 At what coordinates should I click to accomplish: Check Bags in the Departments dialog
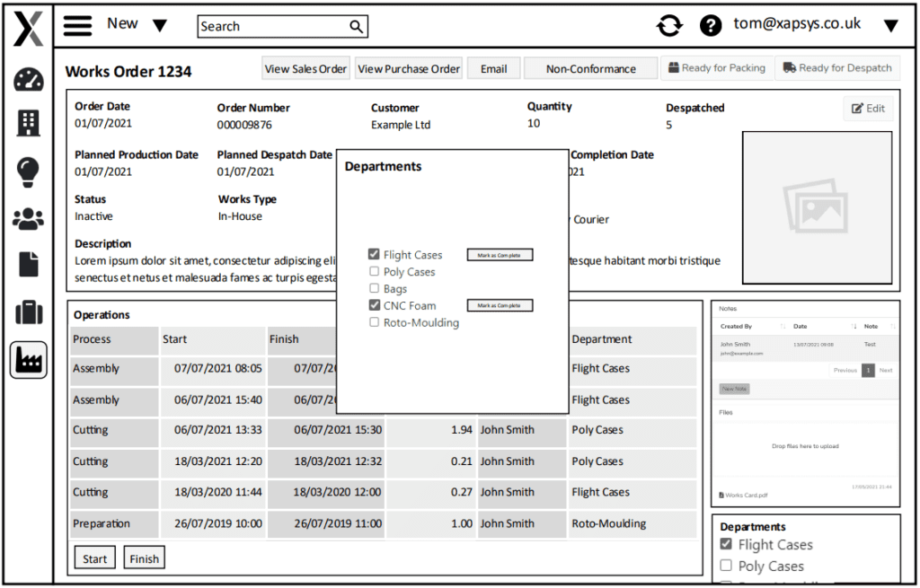coord(374,288)
